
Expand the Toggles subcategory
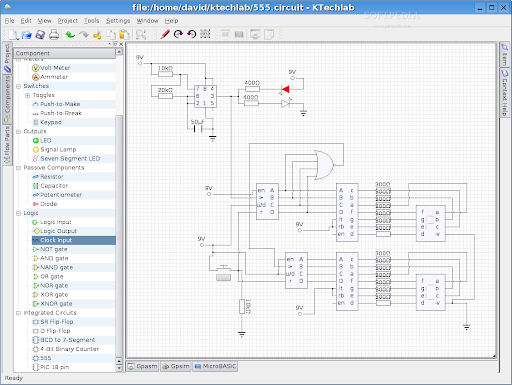[x=28, y=95]
